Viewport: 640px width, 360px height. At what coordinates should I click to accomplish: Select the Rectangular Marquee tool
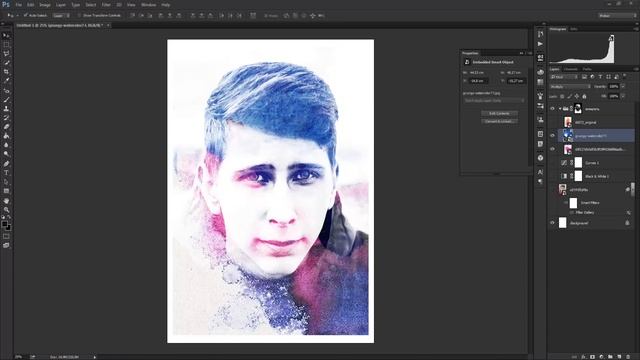tap(6, 44)
